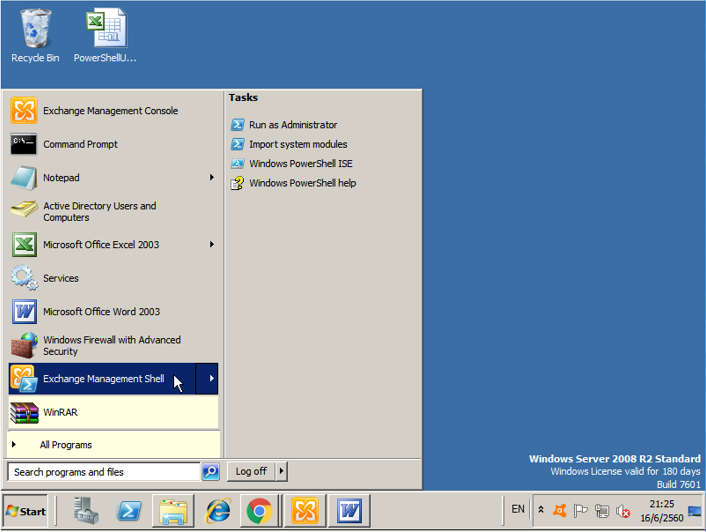
Task: Select Services entry in Start menu
Action: coord(113,278)
